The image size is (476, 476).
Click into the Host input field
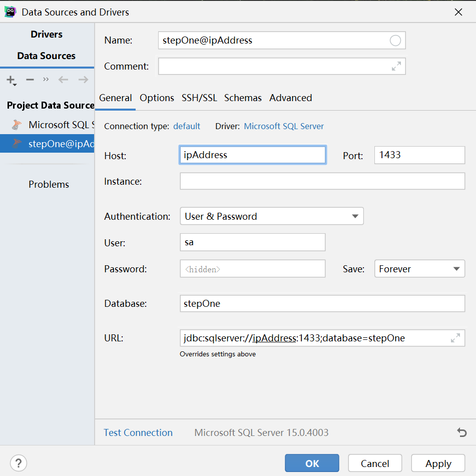(253, 155)
